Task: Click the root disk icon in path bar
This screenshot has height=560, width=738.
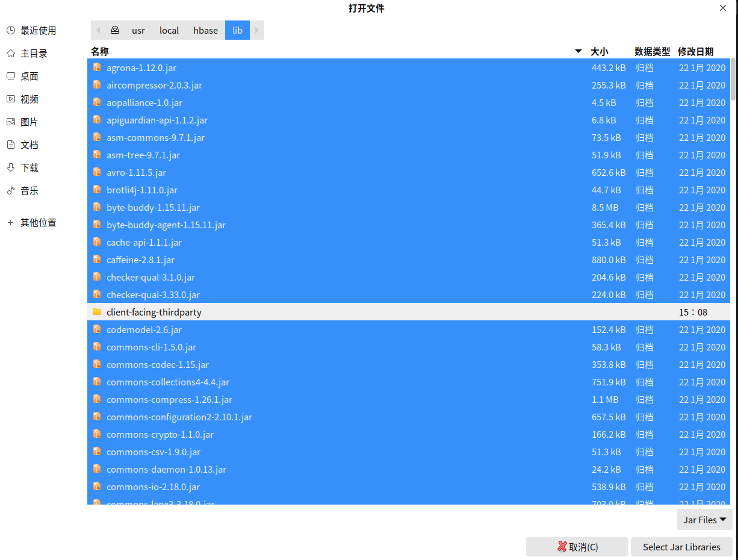Action: 115,30
